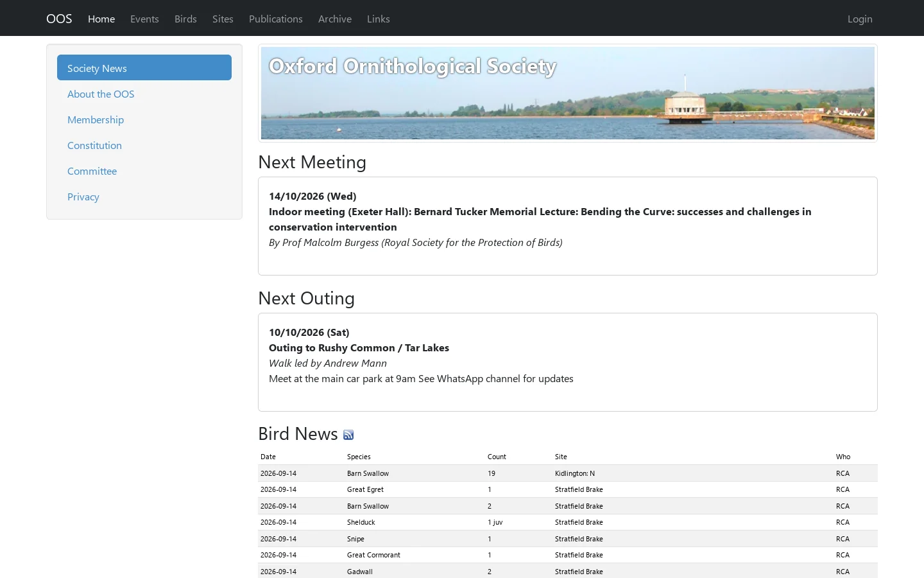Open the Publications menu
The height and width of the screenshot is (578, 924).
(x=276, y=19)
